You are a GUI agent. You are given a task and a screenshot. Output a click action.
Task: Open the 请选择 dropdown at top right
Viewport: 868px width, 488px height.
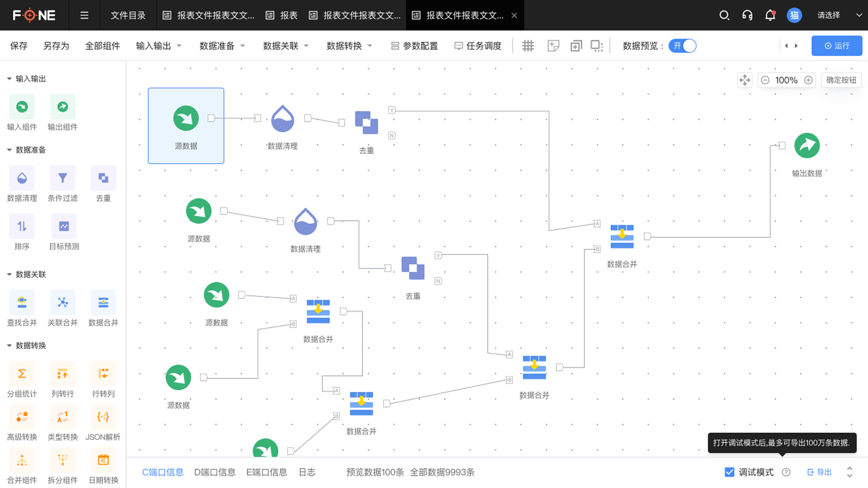[838, 15]
